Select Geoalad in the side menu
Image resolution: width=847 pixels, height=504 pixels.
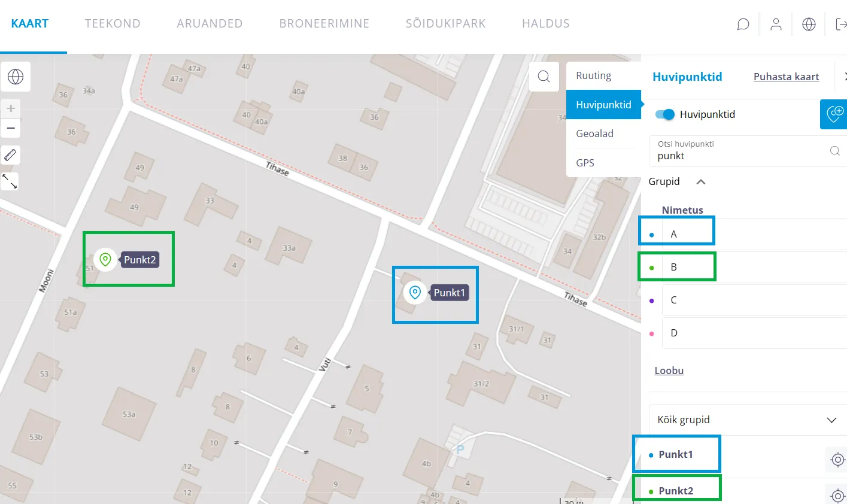point(594,133)
